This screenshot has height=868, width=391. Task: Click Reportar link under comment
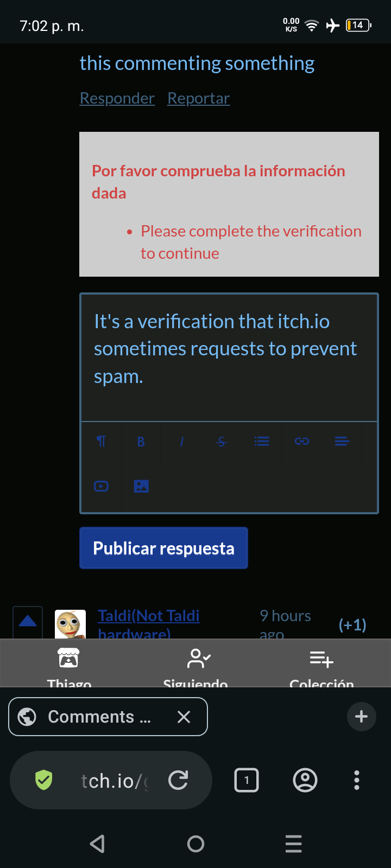click(x=199, y=98)
